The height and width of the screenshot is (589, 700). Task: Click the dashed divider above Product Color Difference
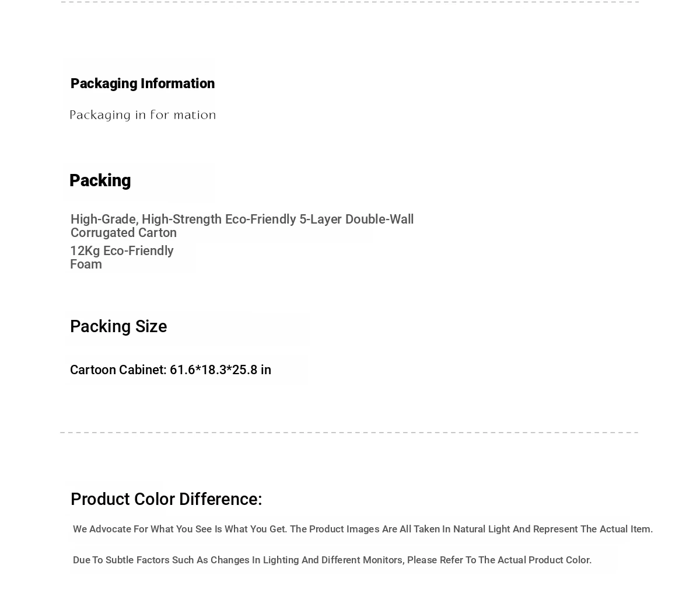[349, 433]
